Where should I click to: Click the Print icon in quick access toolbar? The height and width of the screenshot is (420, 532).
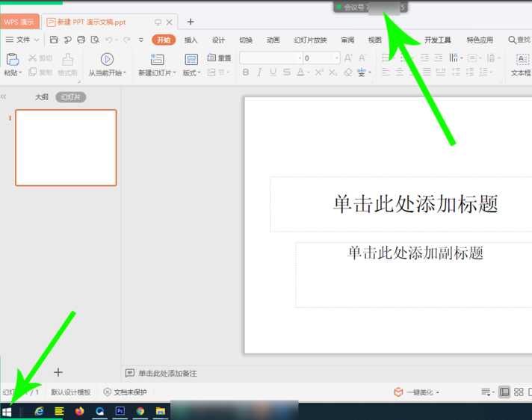click(x=81, y=40)
